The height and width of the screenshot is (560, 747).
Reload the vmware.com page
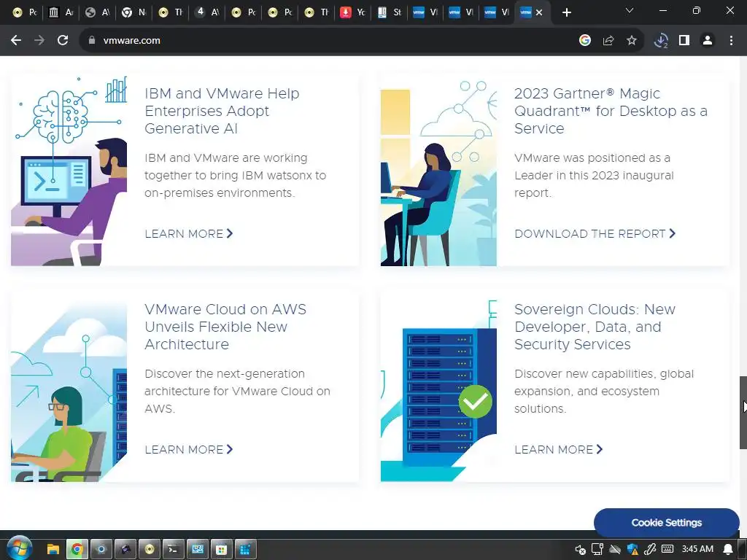63,41
